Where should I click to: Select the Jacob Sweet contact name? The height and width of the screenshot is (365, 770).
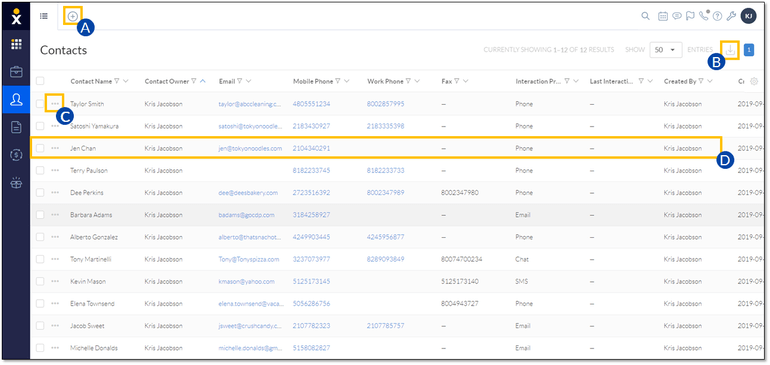point(87,326)
